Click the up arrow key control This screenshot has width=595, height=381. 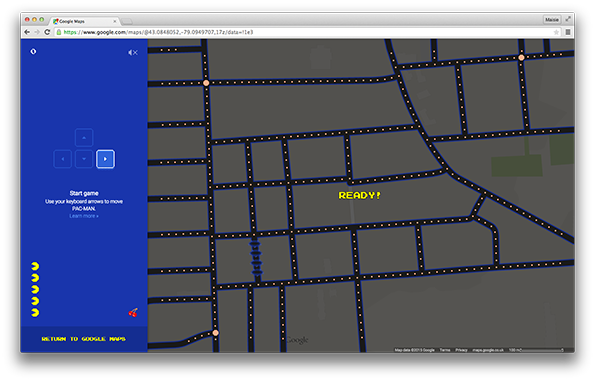[x=84, y=138]
